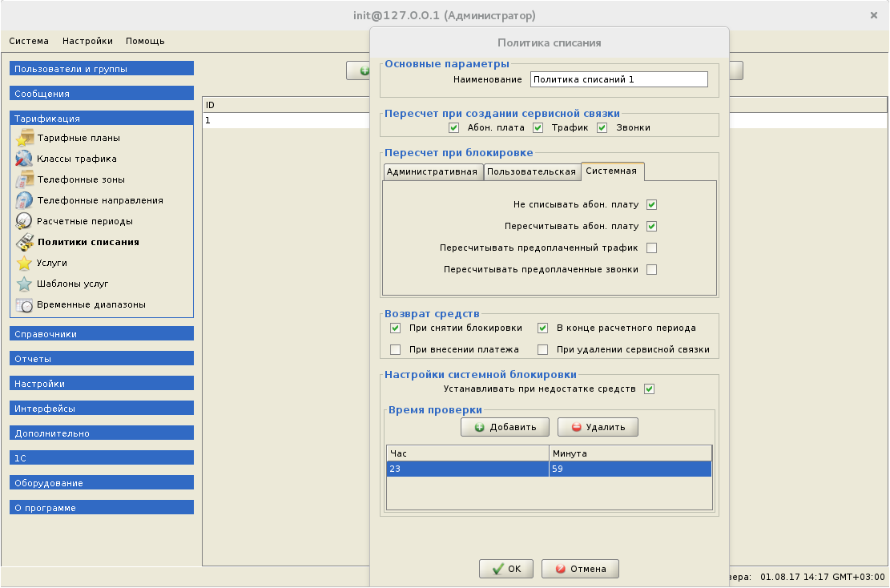Click the Шаблоны услуг star icon
The width and height of the screenshot is (890, 588).
pyautogui.click(x=24, y=284)
